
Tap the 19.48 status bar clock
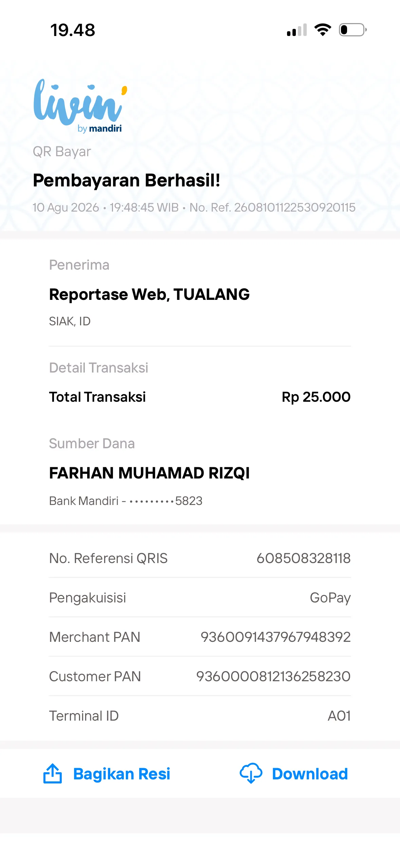73,30
